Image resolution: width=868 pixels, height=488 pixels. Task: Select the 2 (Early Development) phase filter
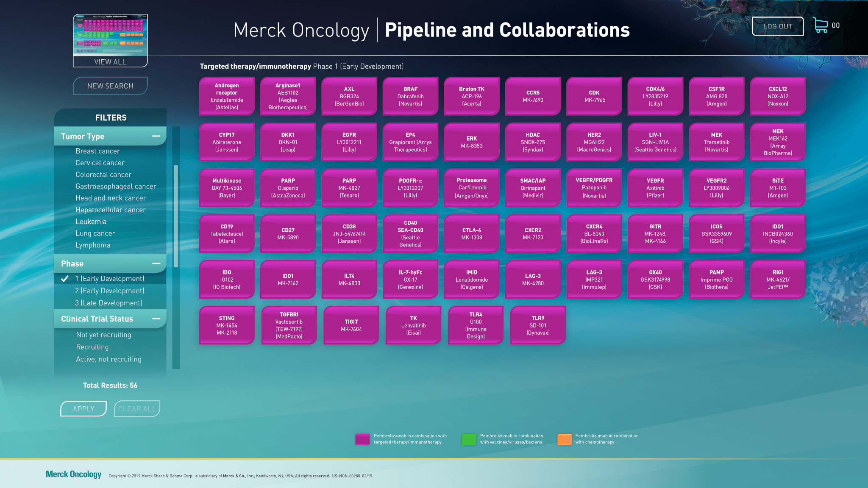110,291
